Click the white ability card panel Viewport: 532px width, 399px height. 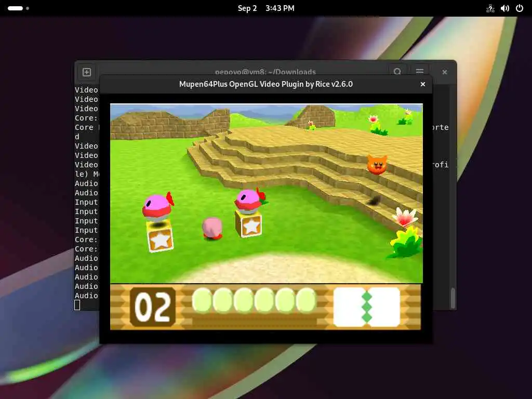pos(367,307)
